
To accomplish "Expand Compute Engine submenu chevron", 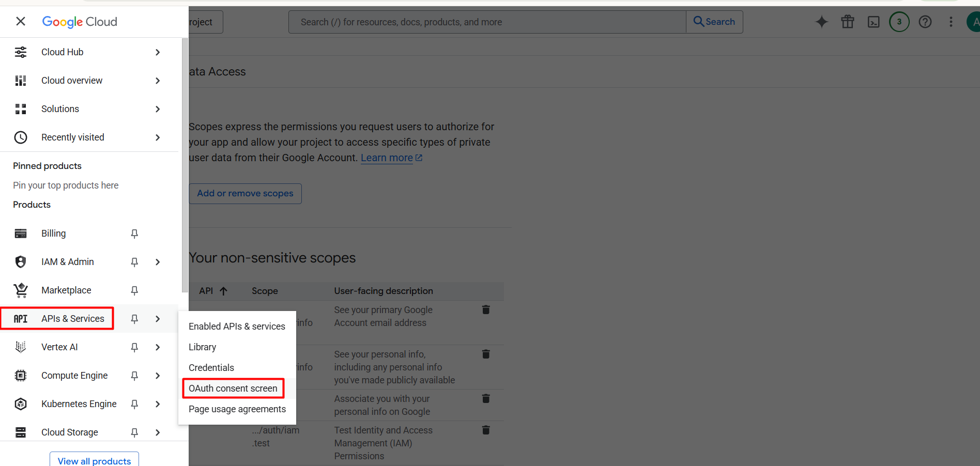I will click(x=158, y=376).
